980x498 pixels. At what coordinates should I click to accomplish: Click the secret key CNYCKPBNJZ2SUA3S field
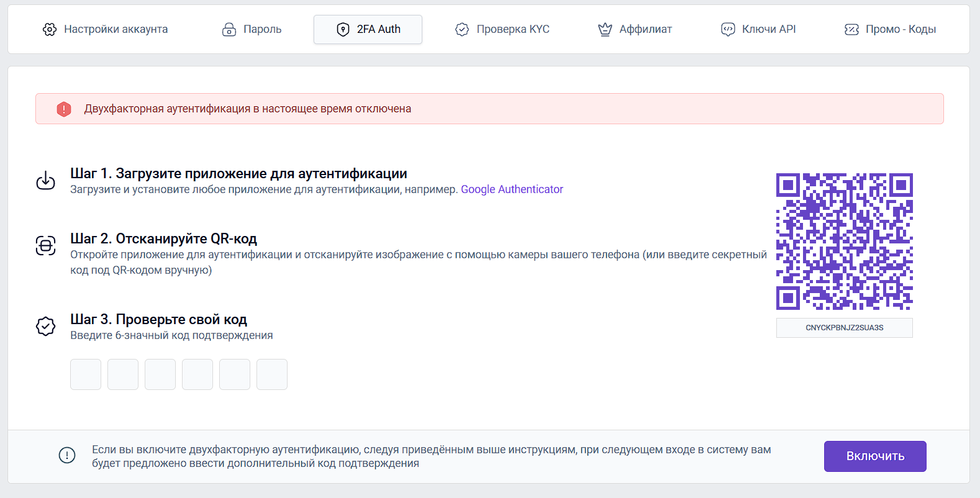[x=844, y=328]
